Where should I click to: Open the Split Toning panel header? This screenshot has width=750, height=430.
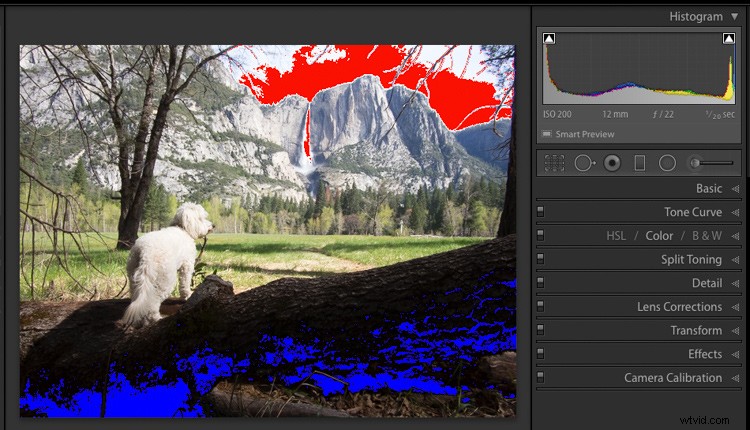pyautogui.click(x=692, y=259)
